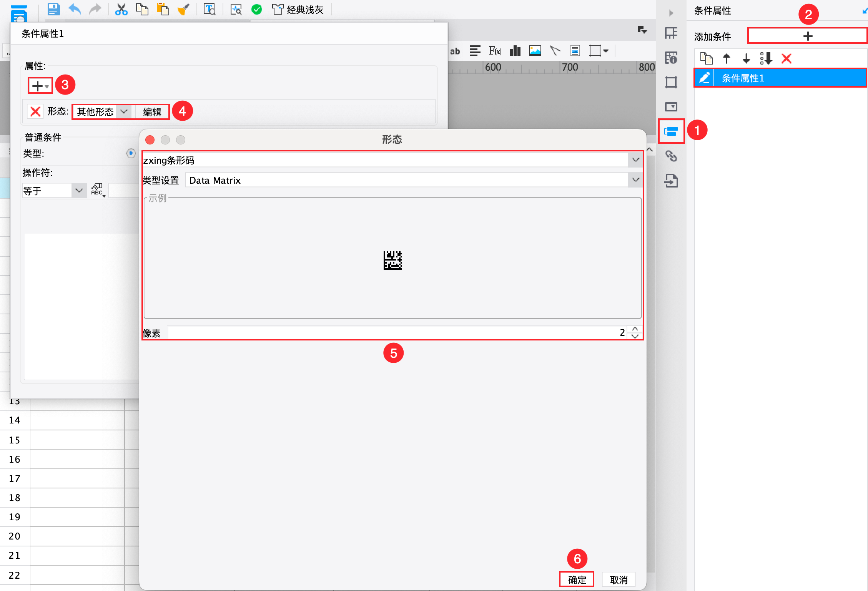Screen dimensions: 868x591
Task: Click the condition list area in the 普通条件 section
Action: click(81, 306)
